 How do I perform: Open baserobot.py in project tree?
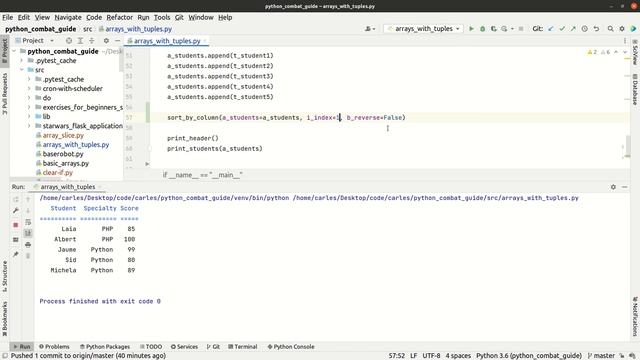coord(63,154)
